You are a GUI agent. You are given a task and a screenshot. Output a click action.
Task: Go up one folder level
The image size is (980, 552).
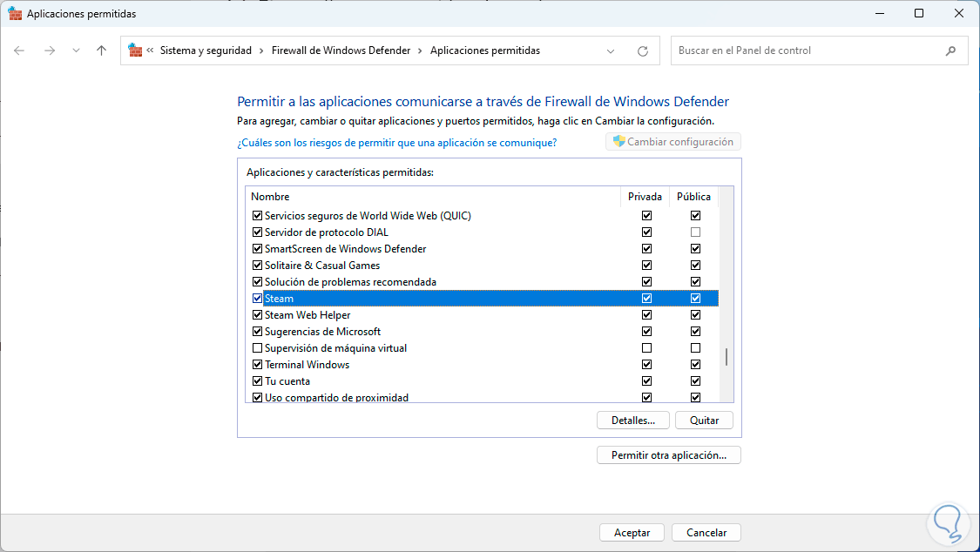click(101, 50)
